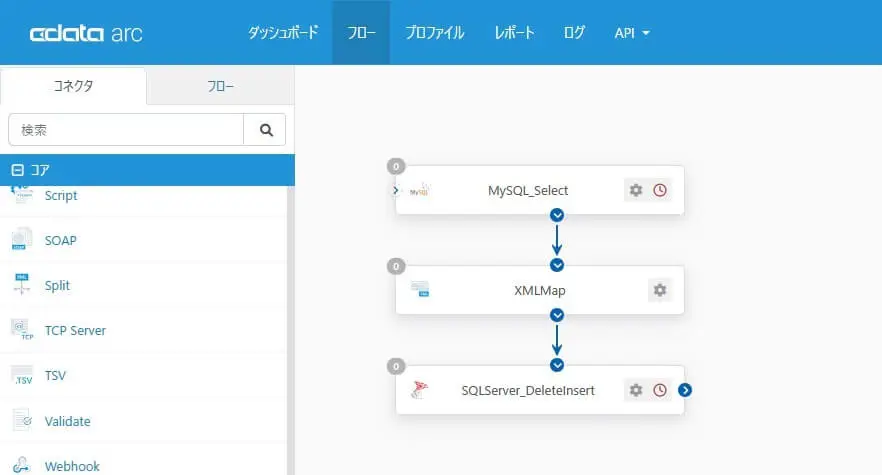Image resolution: width=882 pixels, height=475 pixels.
Task: Switch to the フロー sidebar tab
Action: pyautogui.click(x=220, y=86)
